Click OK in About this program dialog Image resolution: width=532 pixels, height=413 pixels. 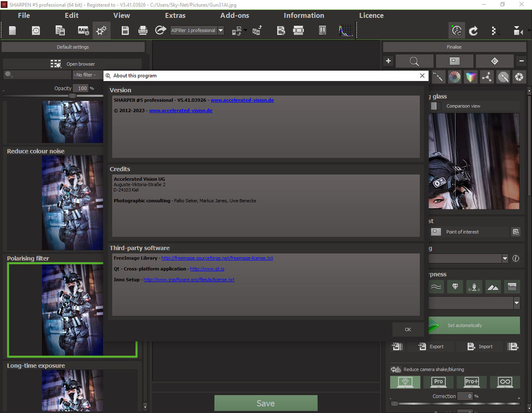click(x=408, y=329)
